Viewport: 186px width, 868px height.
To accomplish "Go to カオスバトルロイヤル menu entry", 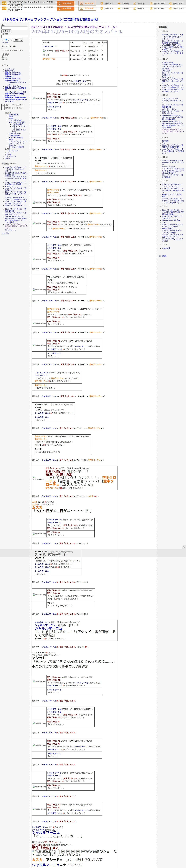I will pos(13,86).
